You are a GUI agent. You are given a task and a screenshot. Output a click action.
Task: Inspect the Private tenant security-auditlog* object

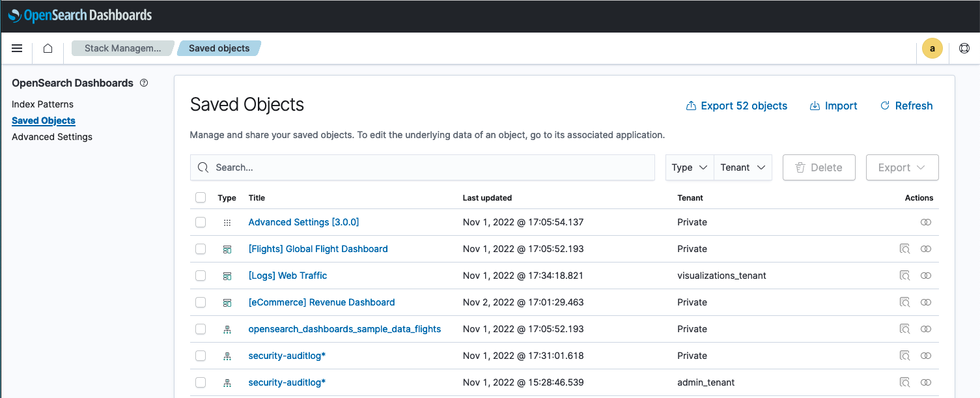pos(904,356)
